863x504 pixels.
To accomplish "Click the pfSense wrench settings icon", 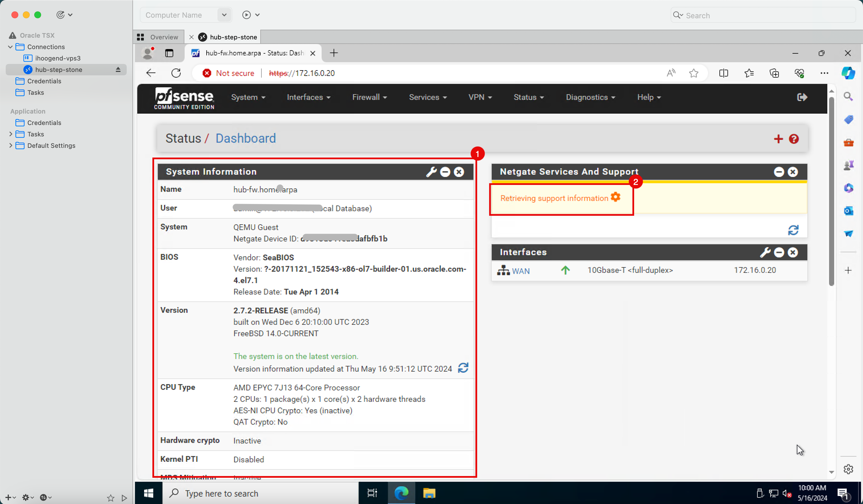I will pyautogui.click(x=431, y=172).
